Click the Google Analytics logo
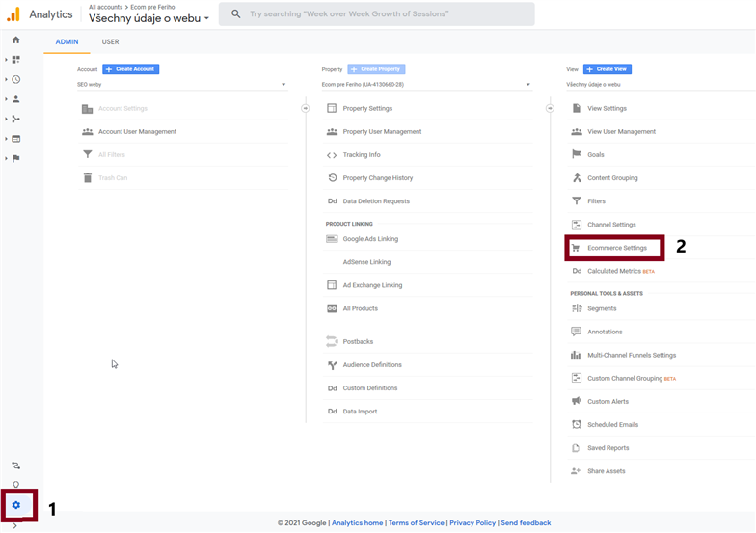Screen dimensions: 756x533 coord(13,14)
